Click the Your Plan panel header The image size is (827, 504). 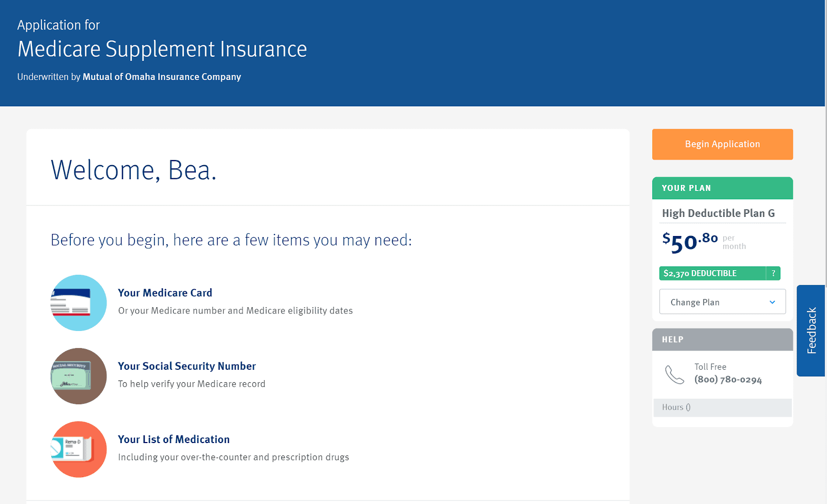pos(722,188)
